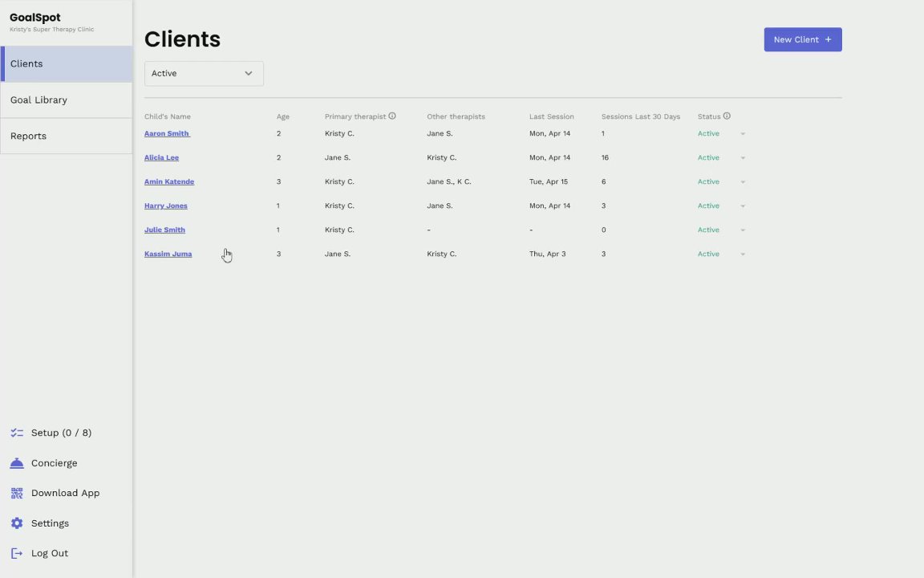
Task: Click the Setup checklist icon
Action: [17, 433]
